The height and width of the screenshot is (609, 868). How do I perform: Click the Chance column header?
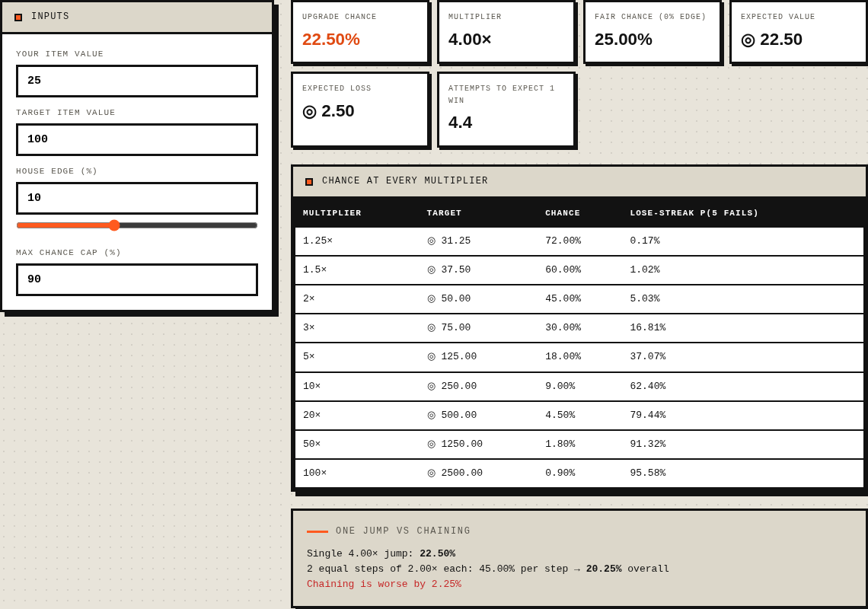563,213
